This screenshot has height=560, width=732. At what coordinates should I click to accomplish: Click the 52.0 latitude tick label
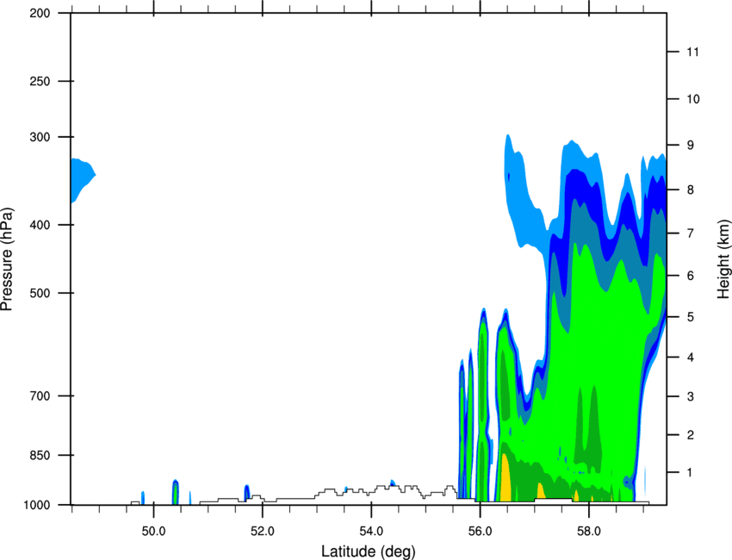click(263, 531)
